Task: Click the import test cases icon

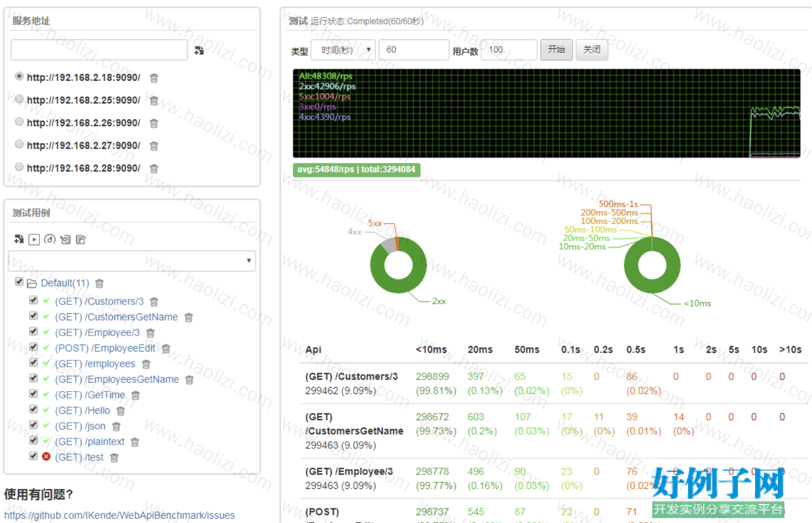Action: 65,240
